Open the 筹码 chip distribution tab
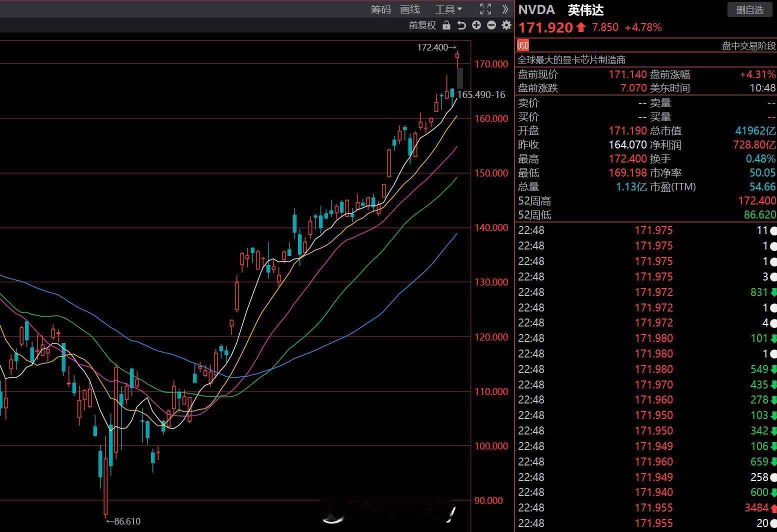This screenshot has width=777, height=532. pos(380,9)
